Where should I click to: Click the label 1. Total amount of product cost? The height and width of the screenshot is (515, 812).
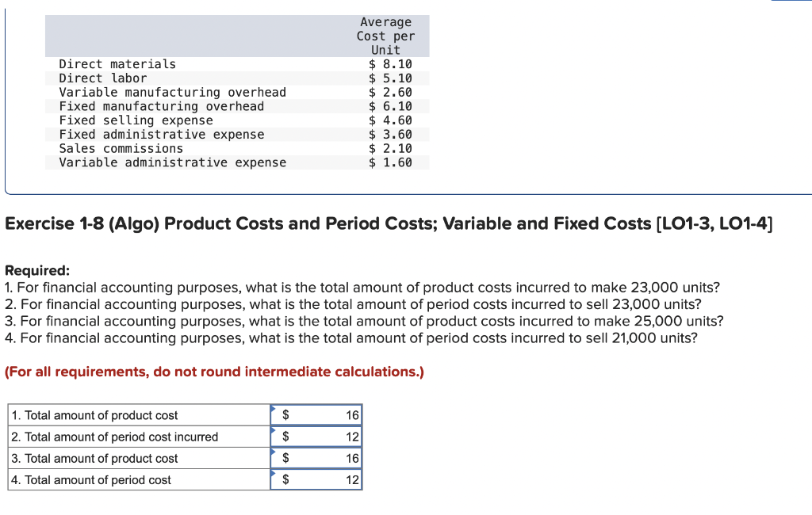coord(95,414)
